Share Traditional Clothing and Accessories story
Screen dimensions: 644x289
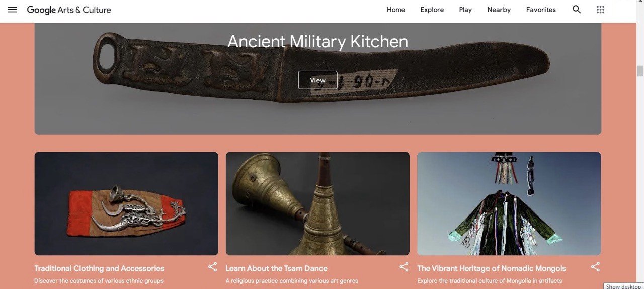212,267
